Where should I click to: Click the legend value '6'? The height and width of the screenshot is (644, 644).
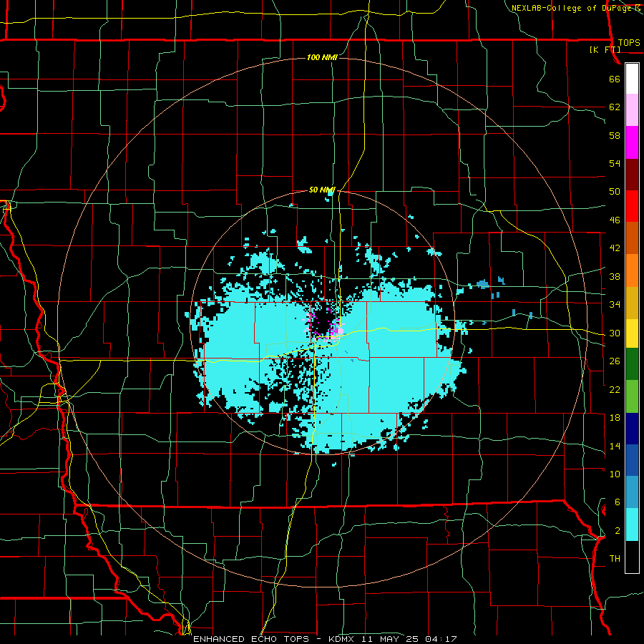[x=617, y=502]
